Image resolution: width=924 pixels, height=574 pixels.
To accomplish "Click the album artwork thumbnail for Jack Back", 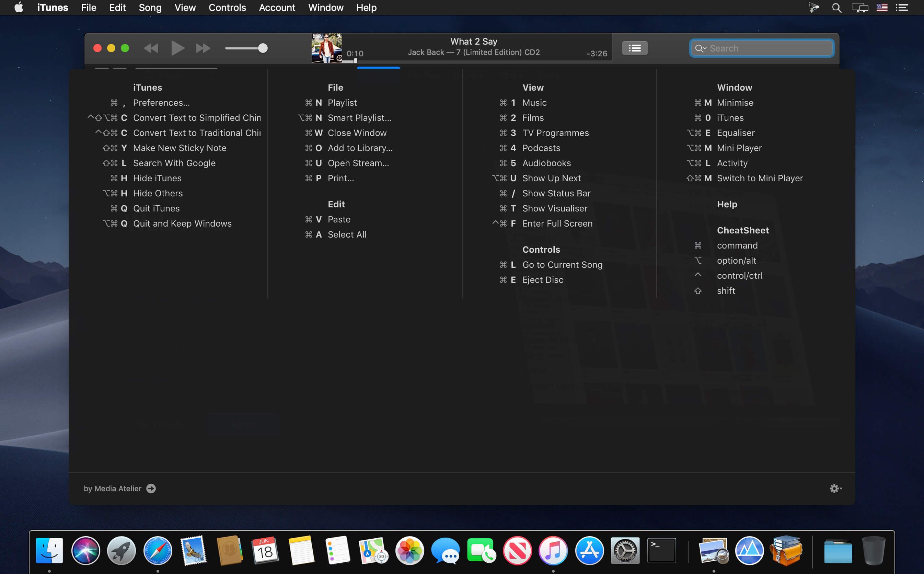I will (x=326, y=47).
